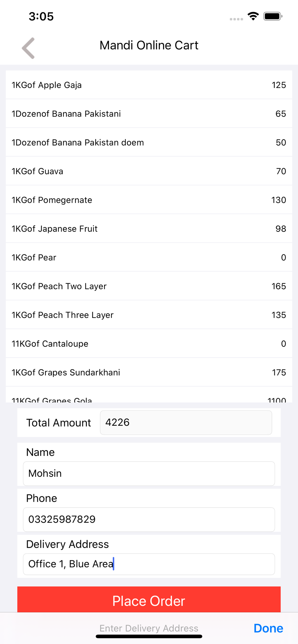This screenshot has width=298, height=644.
Task: Select the 1Dozenof Banana Pakistani item
Action: (x=149, y=114)
